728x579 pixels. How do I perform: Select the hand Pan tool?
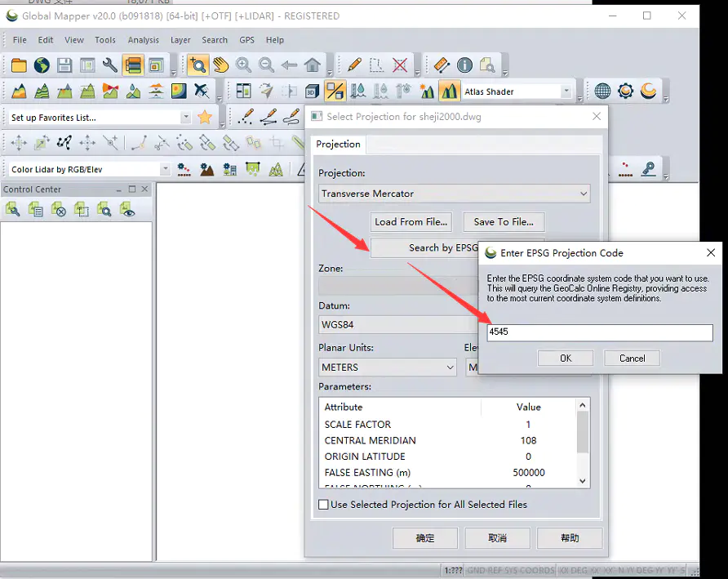221,65
